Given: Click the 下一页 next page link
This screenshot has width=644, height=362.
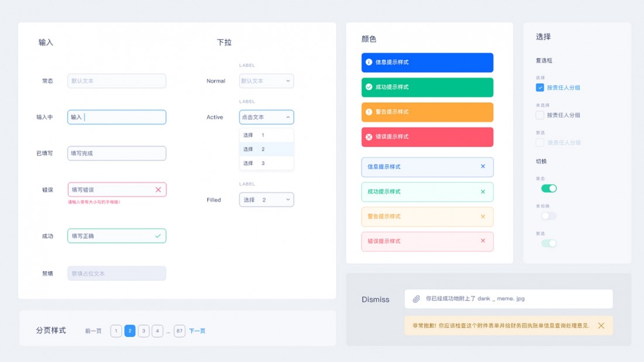Looking at the screenshot, I should (197, 331).
